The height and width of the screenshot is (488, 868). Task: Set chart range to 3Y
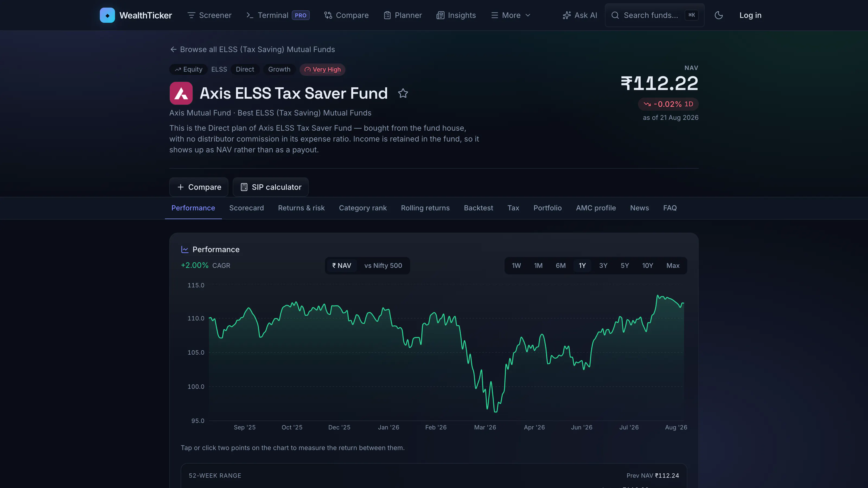(x=603, y=266)
